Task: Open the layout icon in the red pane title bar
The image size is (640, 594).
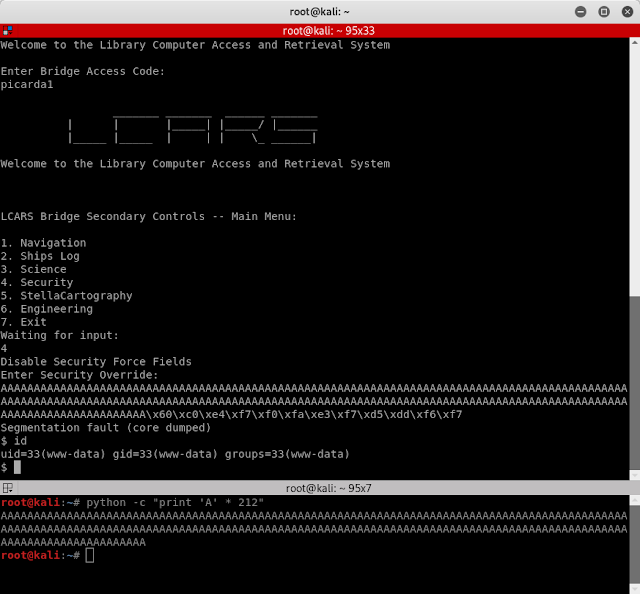Action: click(x=7, y=30)
